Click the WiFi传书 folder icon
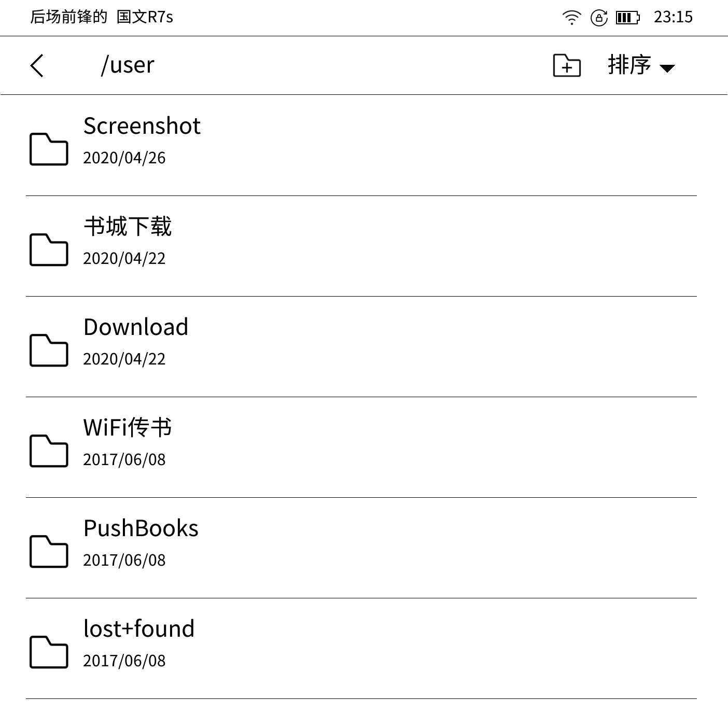The image size is (728, 728). (48, 451)
